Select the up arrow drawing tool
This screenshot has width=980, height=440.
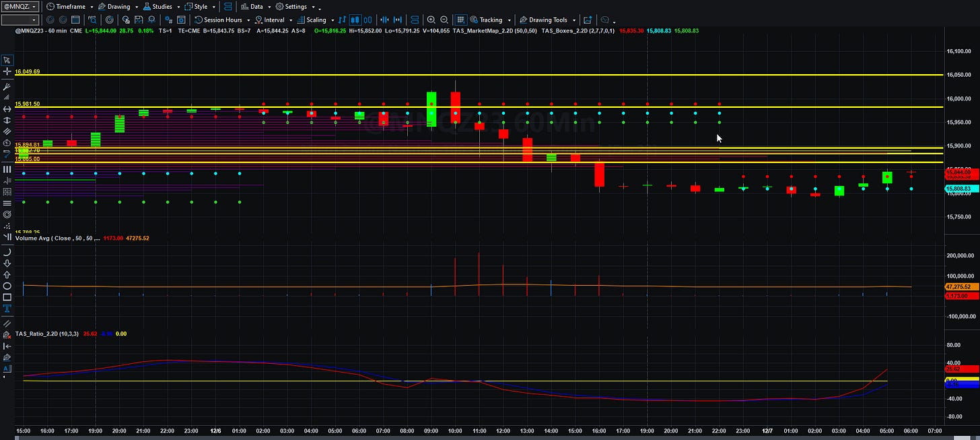pyautogui.click(x=7, y=274)
